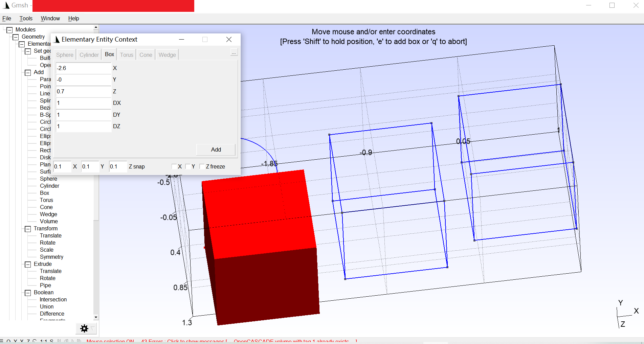
Task: Click the S mouse selection button in status bar
Action: [51, 341]
